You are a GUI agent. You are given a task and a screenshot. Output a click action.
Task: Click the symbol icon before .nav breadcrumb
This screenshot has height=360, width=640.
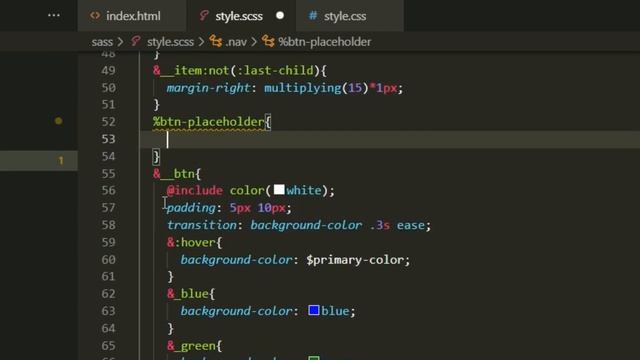pos(216,41)
